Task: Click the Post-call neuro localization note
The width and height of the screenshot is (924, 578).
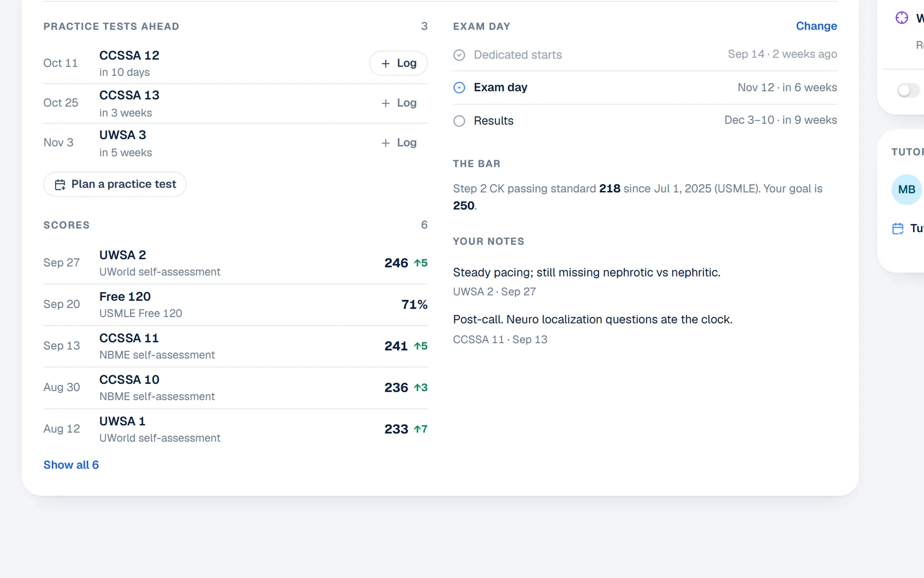Action: [x=592, y=319]
